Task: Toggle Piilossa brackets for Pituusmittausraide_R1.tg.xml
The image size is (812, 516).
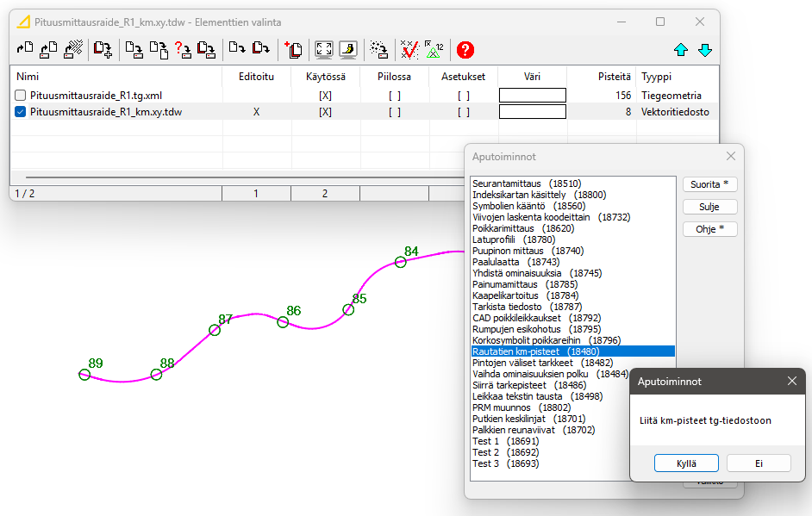Action: pyautogui.click(x=394, y=96)
